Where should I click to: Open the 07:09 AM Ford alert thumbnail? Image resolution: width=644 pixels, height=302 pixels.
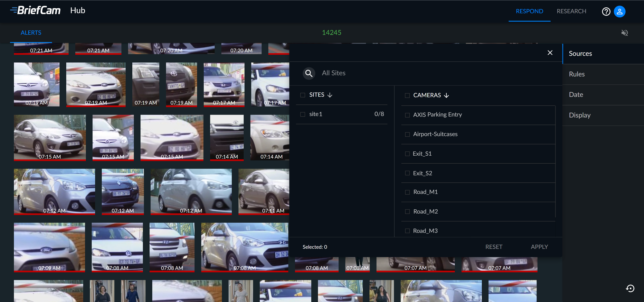(49, 247)
